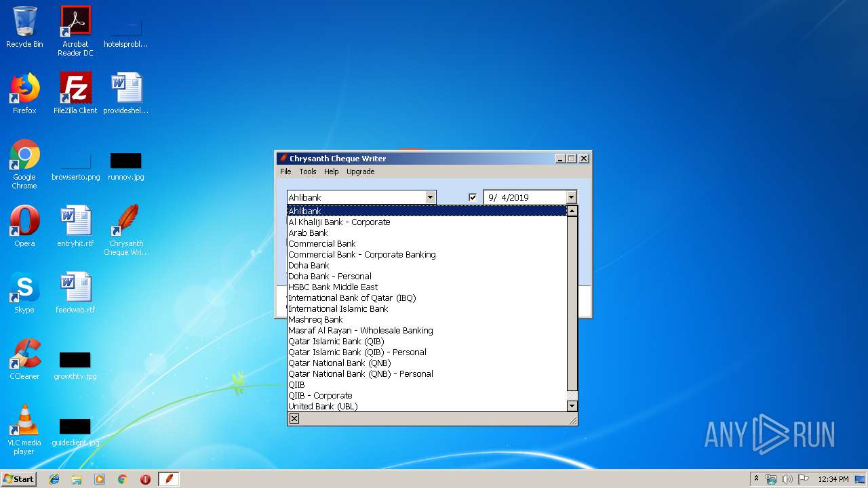The image size is (868, 488).
Task: Click the system clock 12:34 PM
Action: 833,479
